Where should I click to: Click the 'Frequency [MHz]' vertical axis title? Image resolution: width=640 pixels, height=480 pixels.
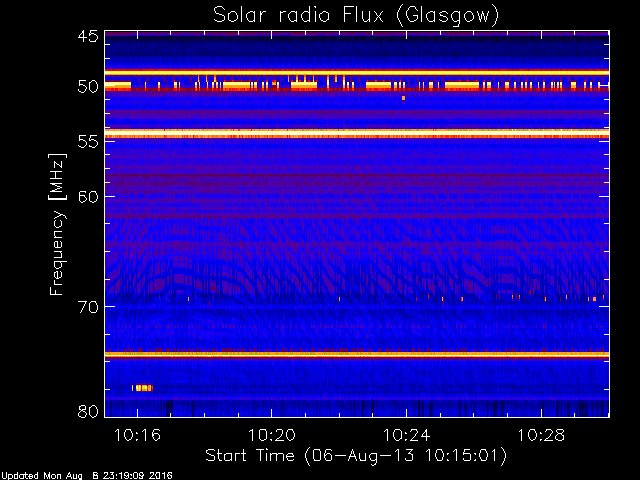(x=57, y=224)
